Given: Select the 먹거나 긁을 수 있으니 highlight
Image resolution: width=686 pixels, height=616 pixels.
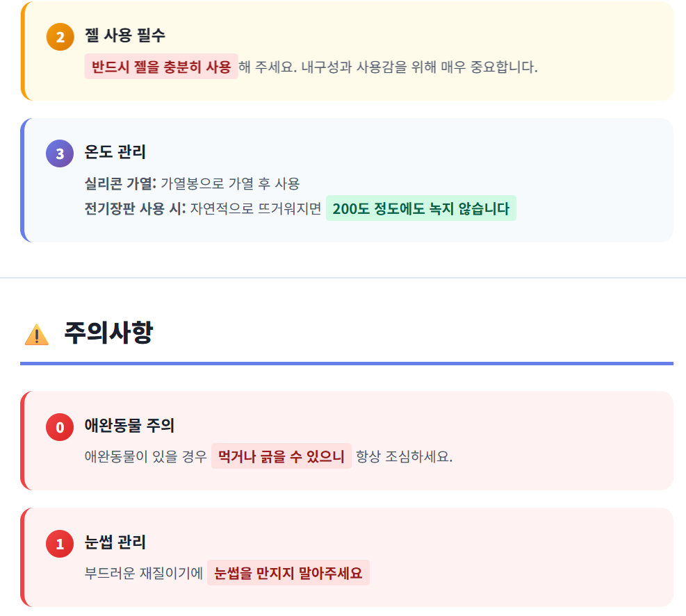Looking at the screenshot, I should [281, 456].
